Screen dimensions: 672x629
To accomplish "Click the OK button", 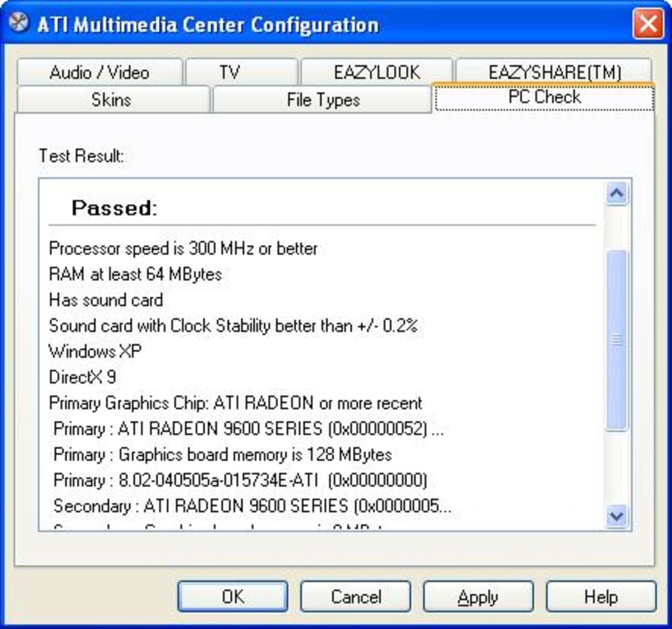I will [x=233, y=596].
